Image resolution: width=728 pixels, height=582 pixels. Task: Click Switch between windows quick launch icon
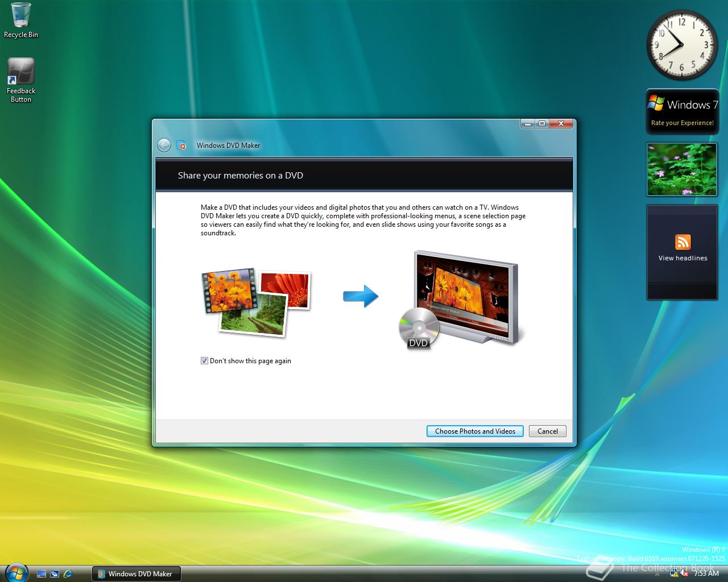click(x=55, y=573)
